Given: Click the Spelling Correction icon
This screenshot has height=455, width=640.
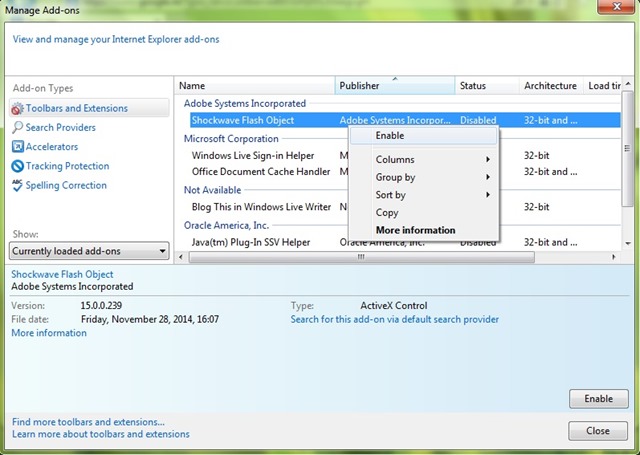Looking at the screenshot, I should tap(17, 185).
